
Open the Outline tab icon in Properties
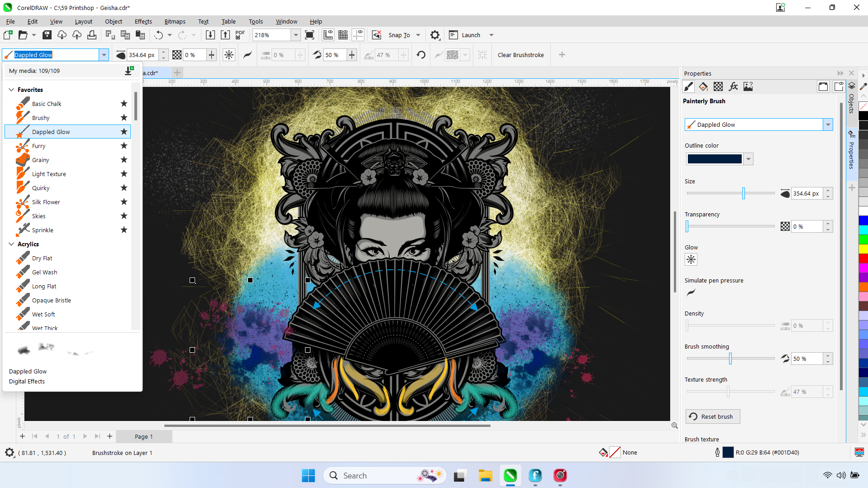tap(688, 86)
